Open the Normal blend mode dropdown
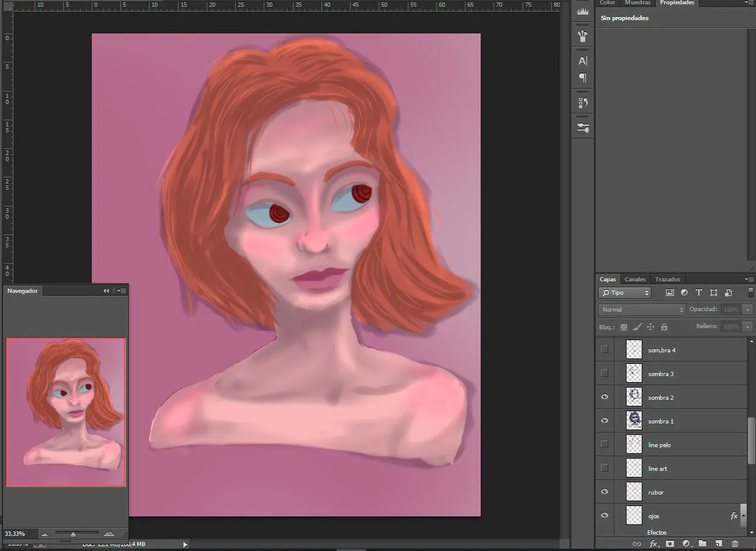This screenshot has width=756, height=551. pos(642,310)
